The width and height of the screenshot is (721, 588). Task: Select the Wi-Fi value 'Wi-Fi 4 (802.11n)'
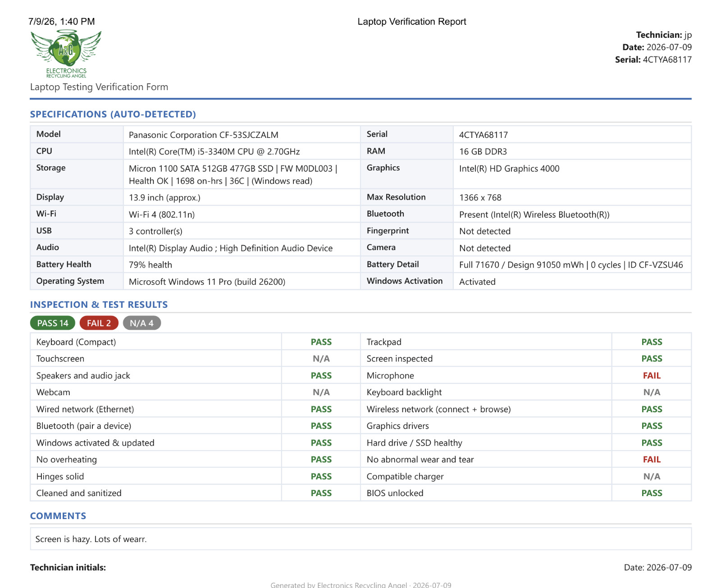click(162, 214)
